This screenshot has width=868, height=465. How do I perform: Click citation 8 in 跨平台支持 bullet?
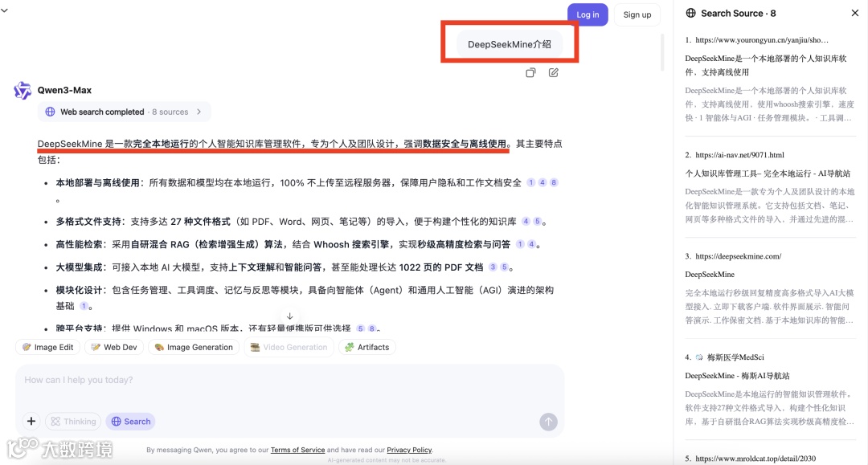click(372, 328)
